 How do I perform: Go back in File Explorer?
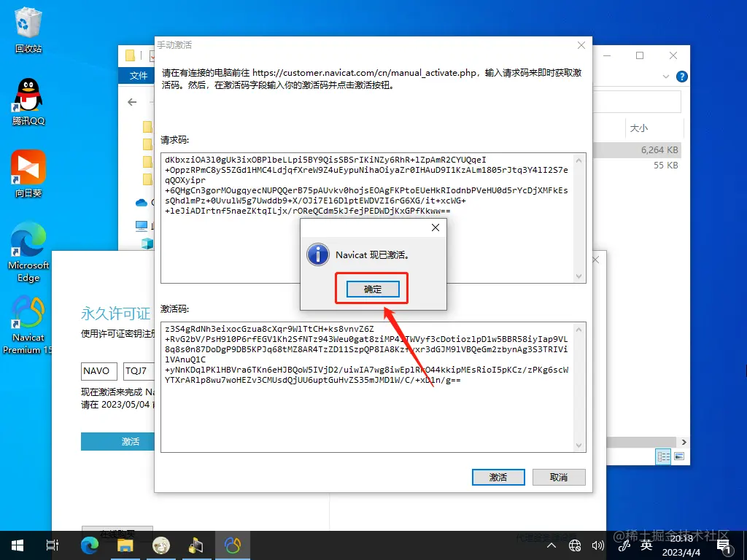133,102
